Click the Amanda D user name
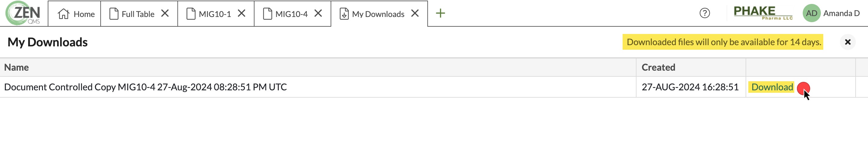 tap(841, 13)
